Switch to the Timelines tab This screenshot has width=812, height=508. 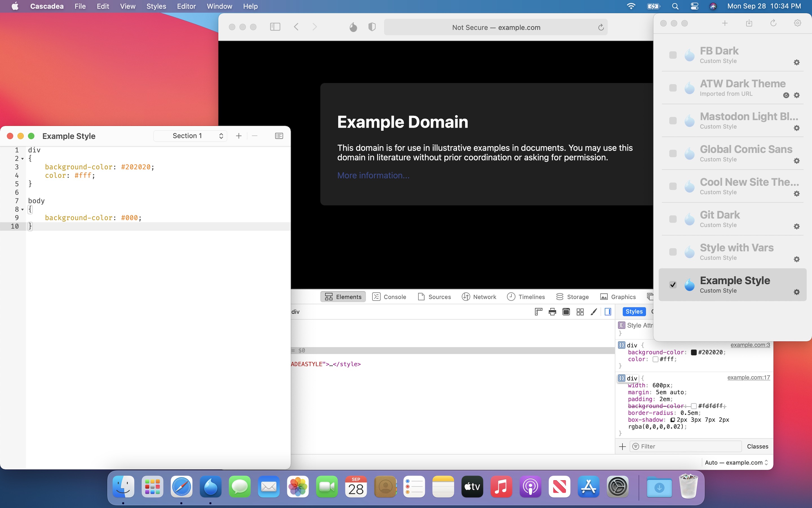click(526, 297)
